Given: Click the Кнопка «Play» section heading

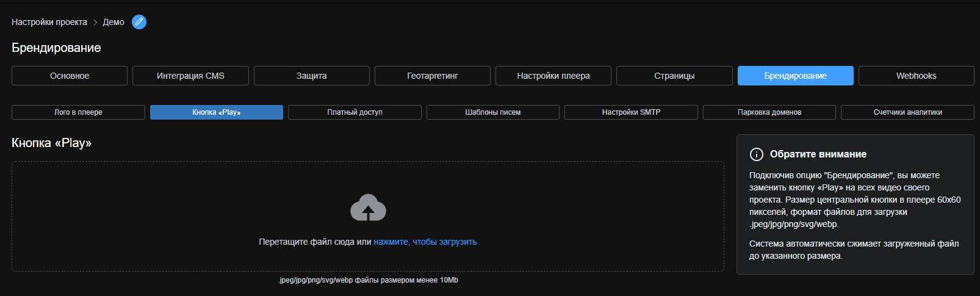Looking at the screenshot, I should point(51,143).
